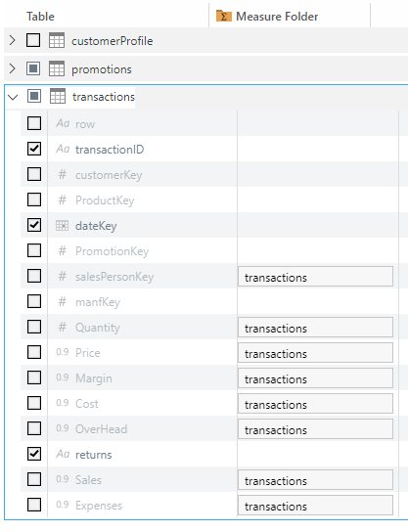Click the customerProfile table icon
The height and width of the screenshot is (532, 408).
[x=57, y=40]
